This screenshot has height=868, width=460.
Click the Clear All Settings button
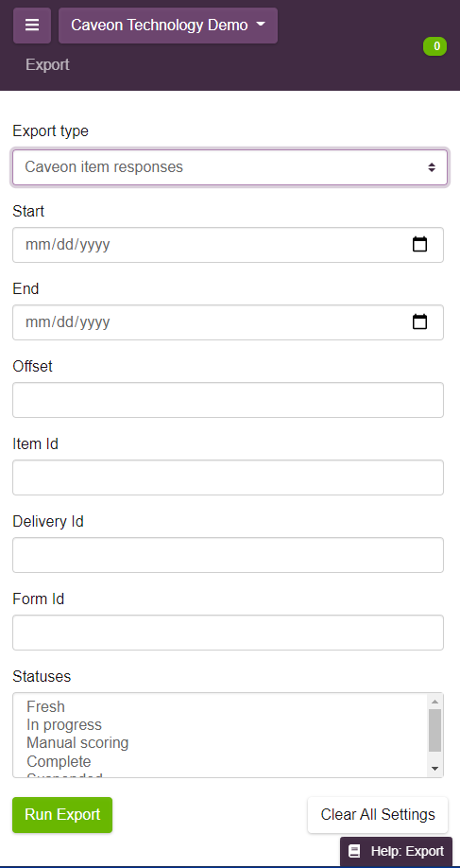click(378, 815)
